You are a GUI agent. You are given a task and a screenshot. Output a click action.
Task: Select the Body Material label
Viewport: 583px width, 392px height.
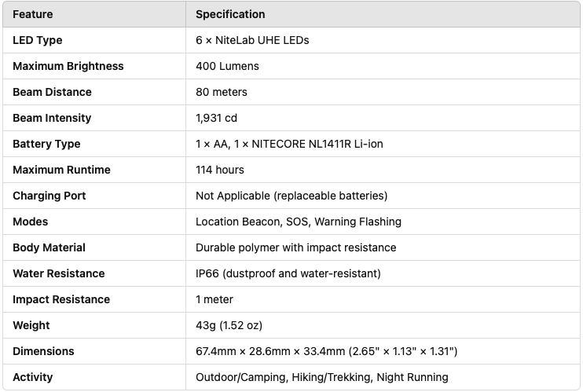49,247
